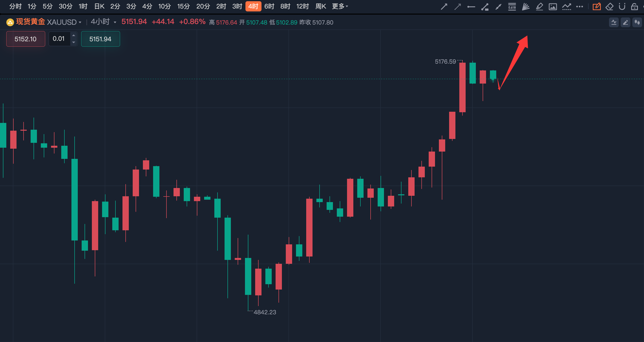Select the horizontal ray line tool
Image resolution: width=644 pixels, height=342 pixels.
click(471, 7)
